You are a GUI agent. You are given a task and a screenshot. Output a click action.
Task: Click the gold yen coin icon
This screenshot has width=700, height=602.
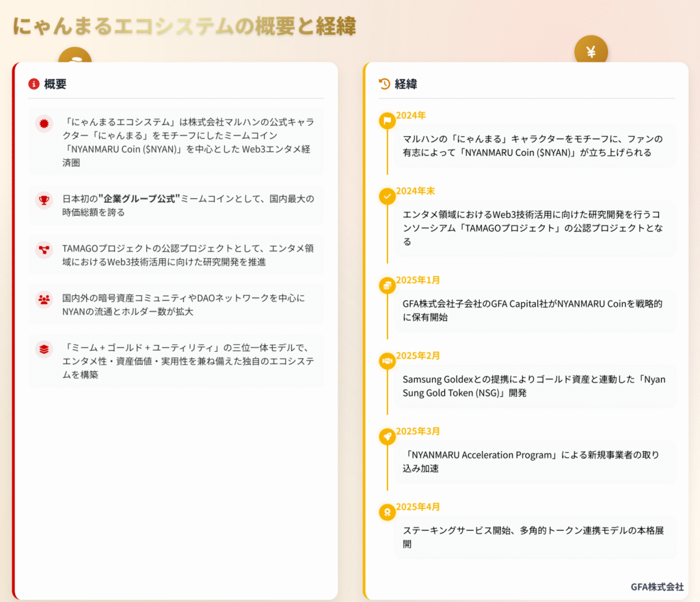click(591, 51)
